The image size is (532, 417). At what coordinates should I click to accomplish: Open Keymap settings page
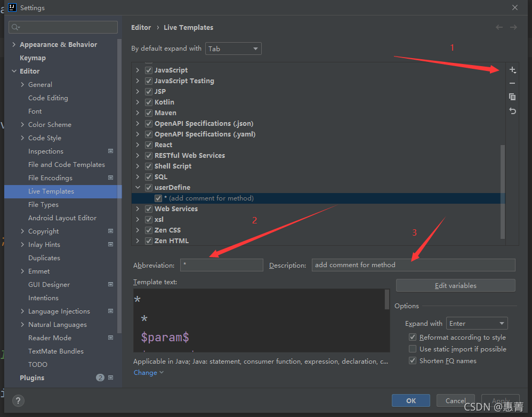33,58
